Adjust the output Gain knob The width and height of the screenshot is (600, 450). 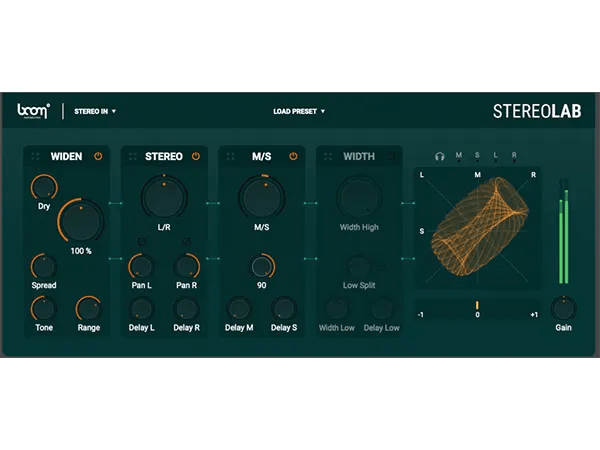click(x=563, y=308)
